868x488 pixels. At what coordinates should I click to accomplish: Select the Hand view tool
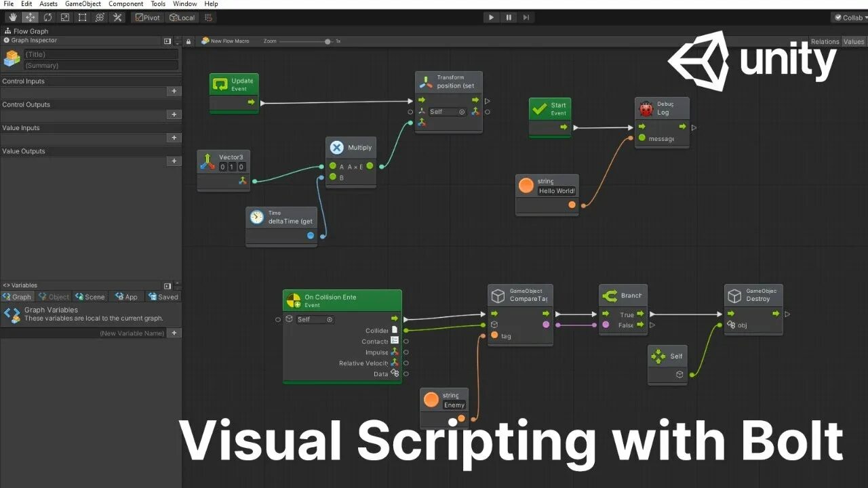coord(13,18)
